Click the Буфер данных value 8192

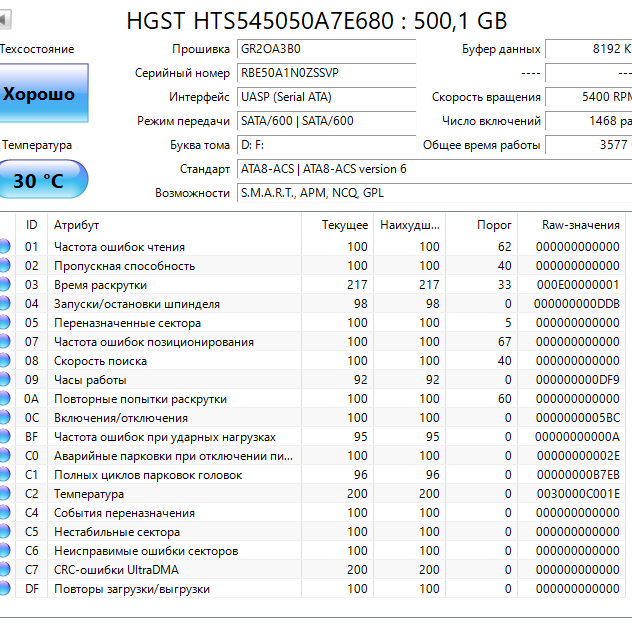[x=588, y=49]
